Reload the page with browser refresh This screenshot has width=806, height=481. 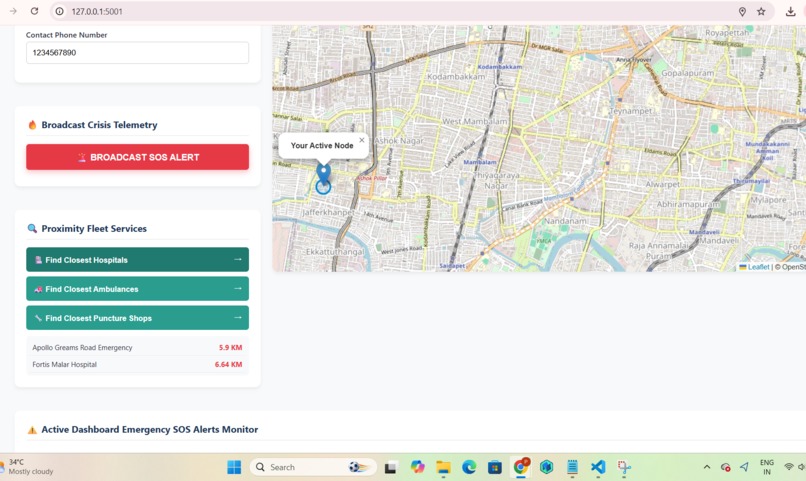point(34,11)
